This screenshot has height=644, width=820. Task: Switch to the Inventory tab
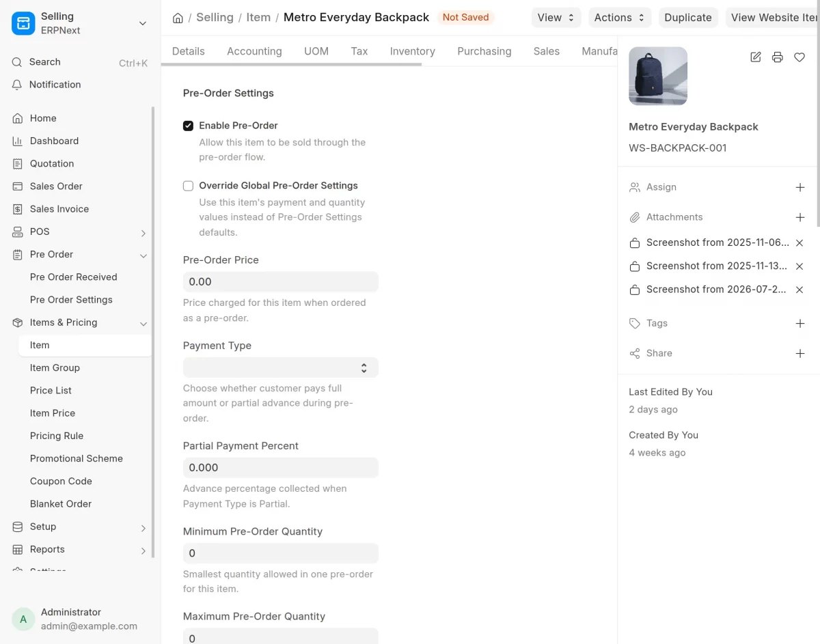point(412,51)
